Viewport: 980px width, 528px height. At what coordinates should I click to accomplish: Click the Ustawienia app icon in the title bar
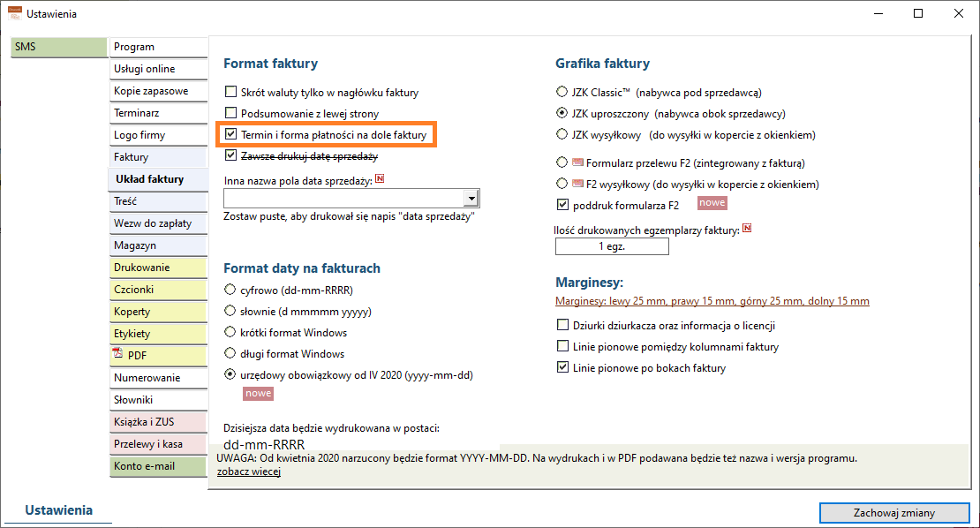[x=14, y=13]
